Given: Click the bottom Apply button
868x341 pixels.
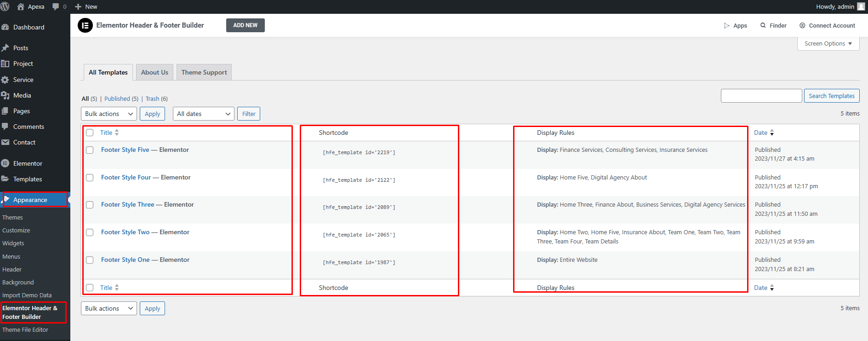Looking at the screenshot, I should 153,308.
